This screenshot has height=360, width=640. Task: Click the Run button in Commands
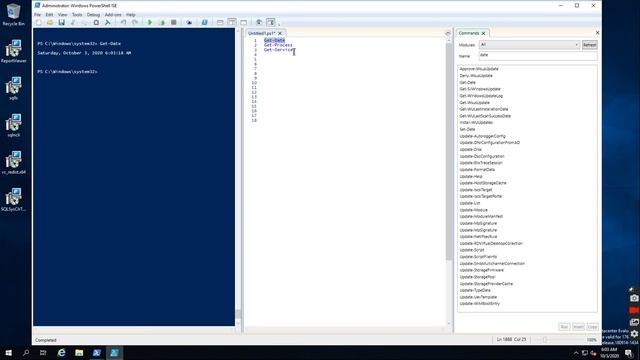(x=564, y=327)
